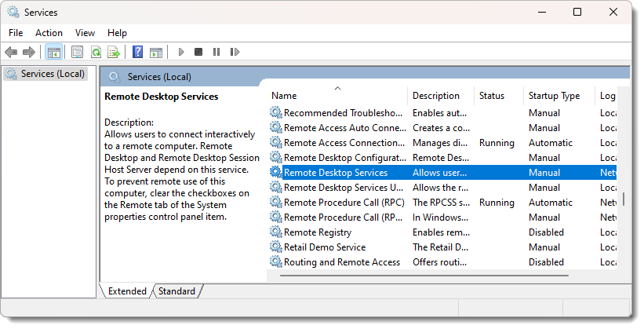This screenshot has width=644, height=329.
Task: Toggle Show/Hide Console Tree button
Action: tap(53, 53)
